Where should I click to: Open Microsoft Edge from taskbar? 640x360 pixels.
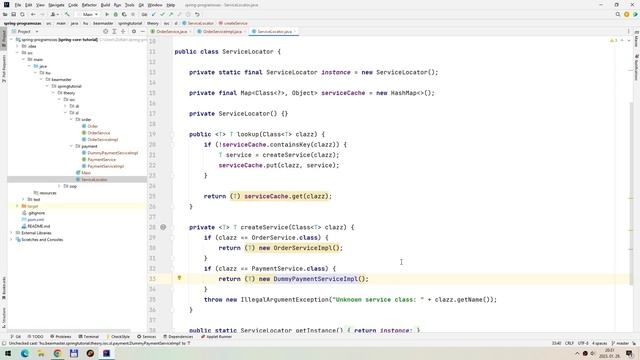pyautogui.click(x=24, y=353)
